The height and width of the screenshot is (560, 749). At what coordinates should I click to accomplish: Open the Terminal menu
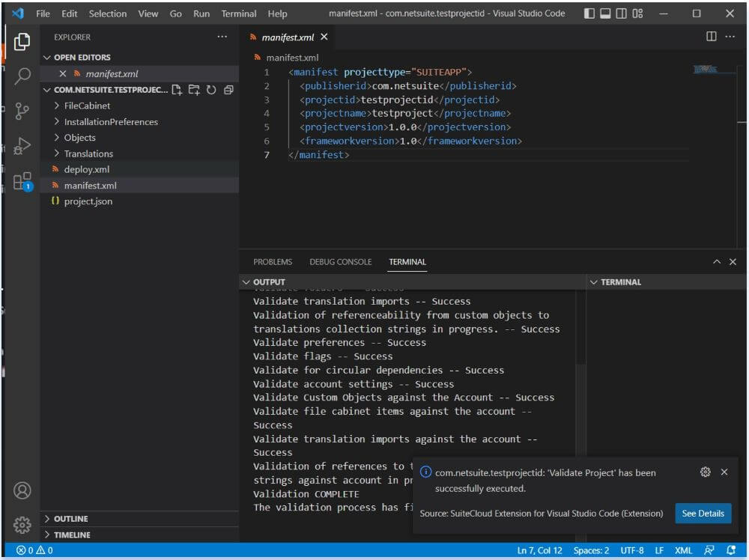(x=238, y=13)
